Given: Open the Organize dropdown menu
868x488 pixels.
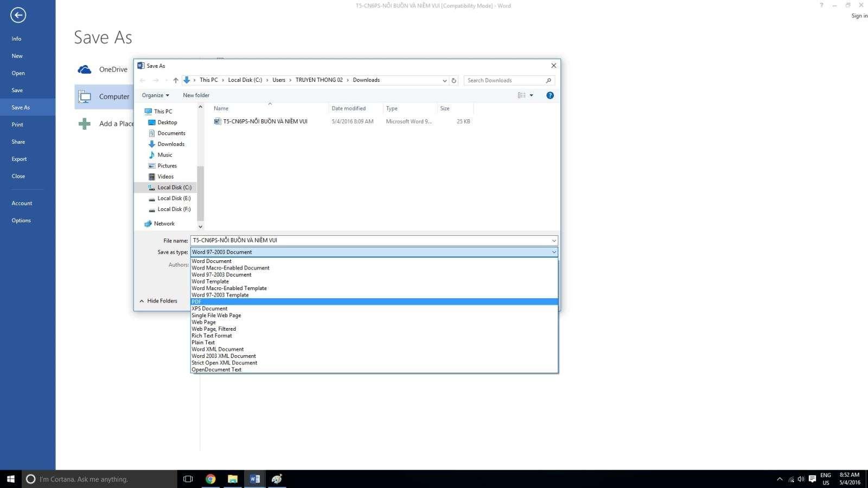Looking at the screenshot, I should click(155, 95).
